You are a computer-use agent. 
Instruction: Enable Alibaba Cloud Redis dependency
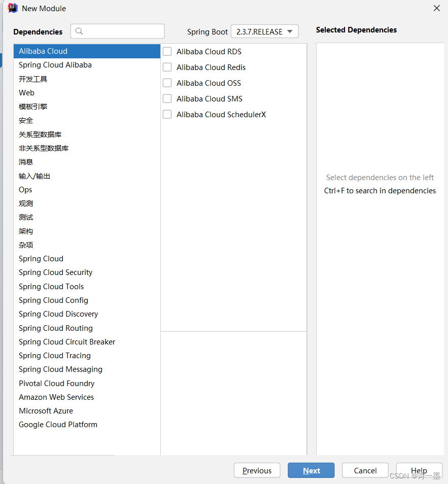tap(167, 67)
